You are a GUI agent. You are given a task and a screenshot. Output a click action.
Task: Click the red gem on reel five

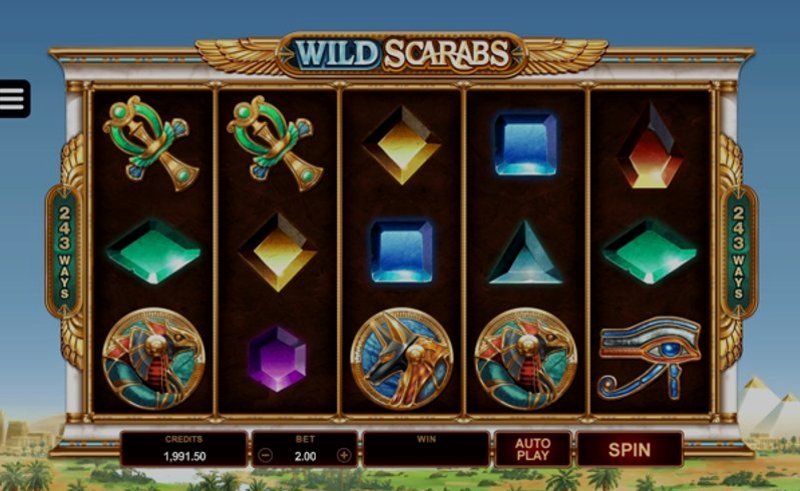650,146
